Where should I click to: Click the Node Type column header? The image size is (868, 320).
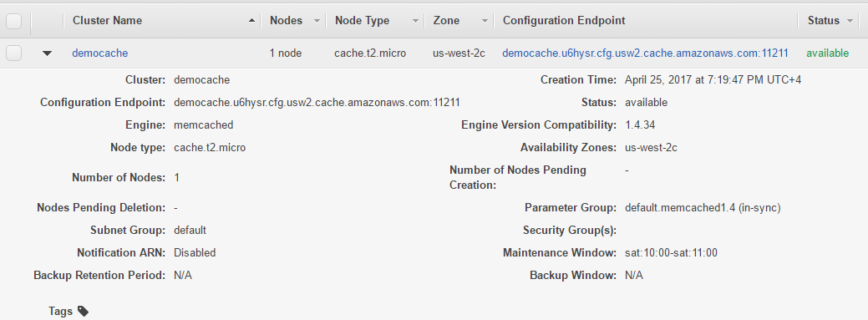coord(362,21)
